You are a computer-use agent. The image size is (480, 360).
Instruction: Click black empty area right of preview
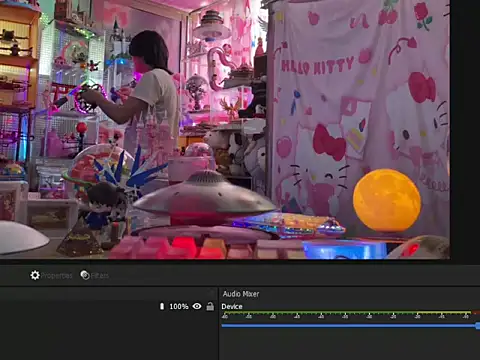(465, 130)
